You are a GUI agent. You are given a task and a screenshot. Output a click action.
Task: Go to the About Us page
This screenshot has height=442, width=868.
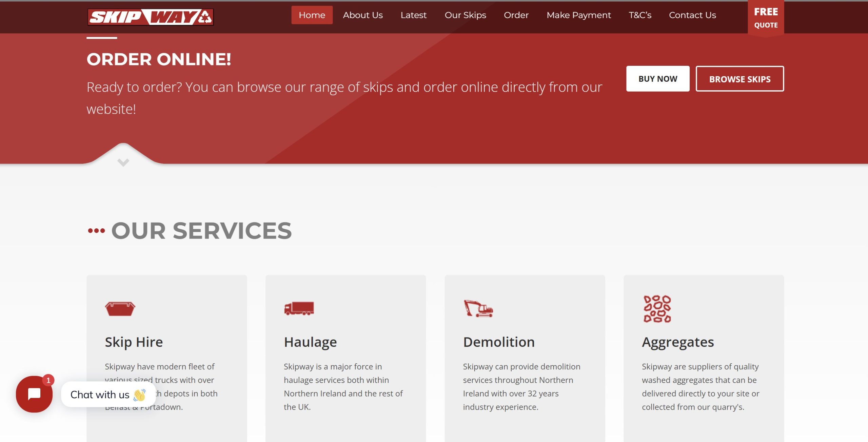pyautogui.click(x=362, y=15)
